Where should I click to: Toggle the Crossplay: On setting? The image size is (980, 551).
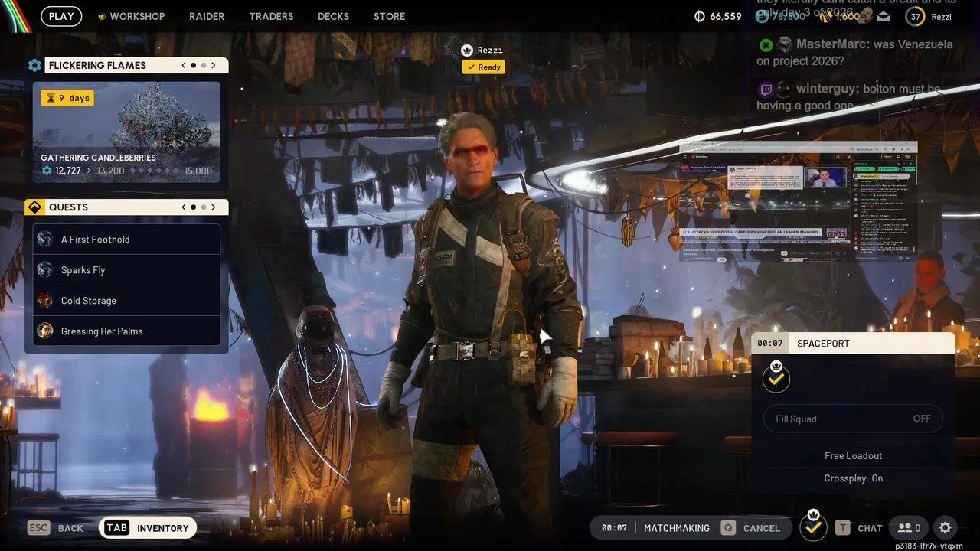[x=853, y=478]
